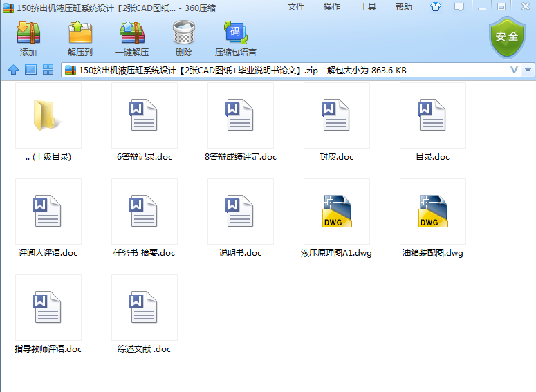Click the label 8答辩成绩评定.doc
Image resolution: width=536 pixels, height=392 pixels.
click(241, 157)
